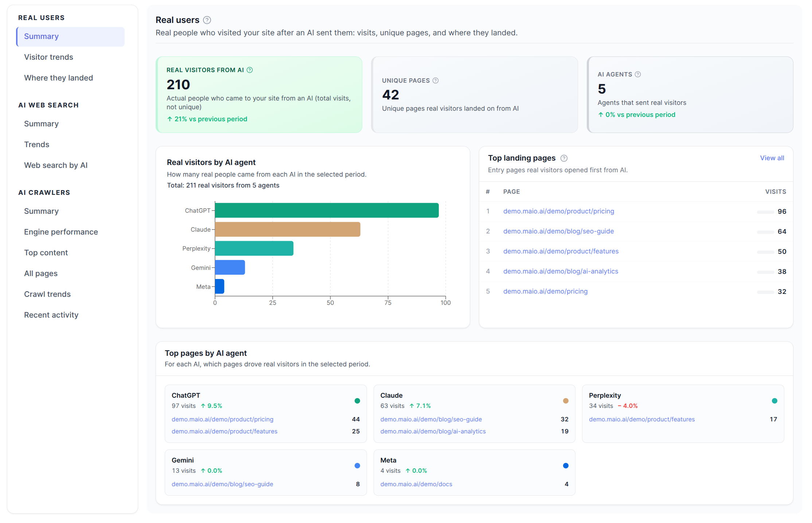
Task: Click the green status dot on ChatGPT card
Action: [357, 401]
